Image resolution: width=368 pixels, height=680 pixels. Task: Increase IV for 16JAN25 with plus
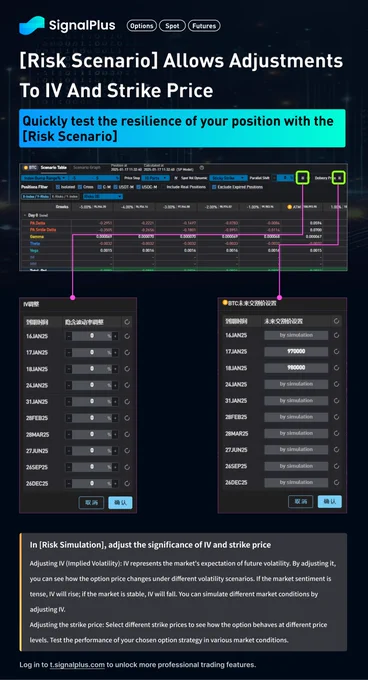pyautogui.click(x=116, y=336)
